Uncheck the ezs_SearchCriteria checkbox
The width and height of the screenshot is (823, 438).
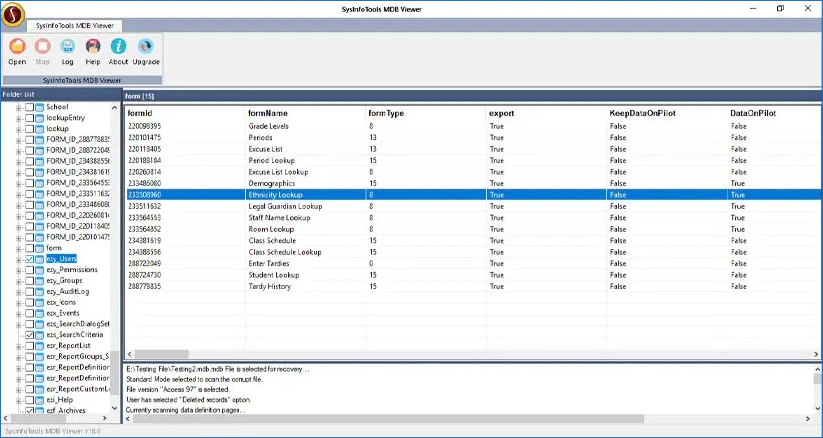click(29, 335)
